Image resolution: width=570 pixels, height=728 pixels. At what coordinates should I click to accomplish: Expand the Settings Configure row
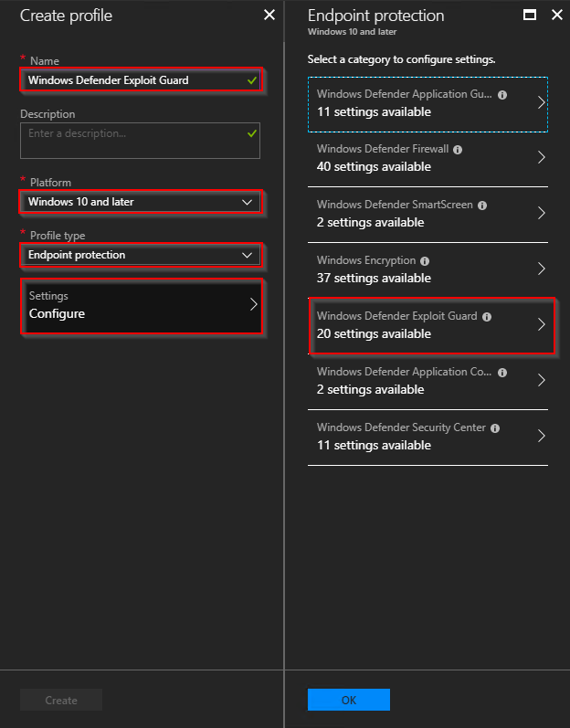click(141, 305)
